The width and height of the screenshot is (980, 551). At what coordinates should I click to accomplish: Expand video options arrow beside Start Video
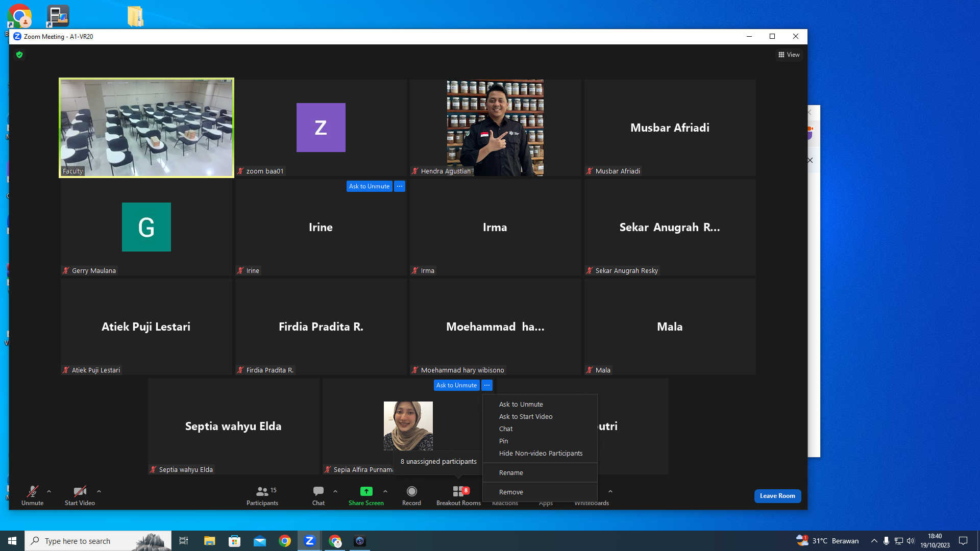(x=99, y=491)
